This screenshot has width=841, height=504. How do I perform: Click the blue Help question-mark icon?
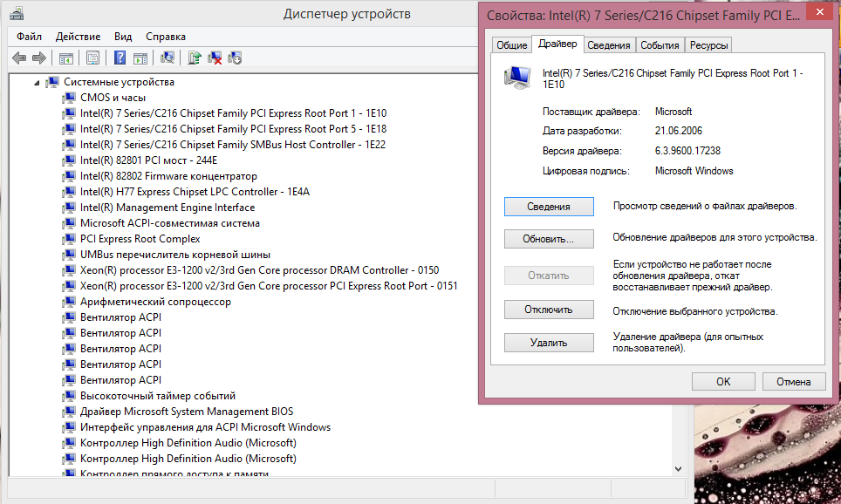point(120,58)
